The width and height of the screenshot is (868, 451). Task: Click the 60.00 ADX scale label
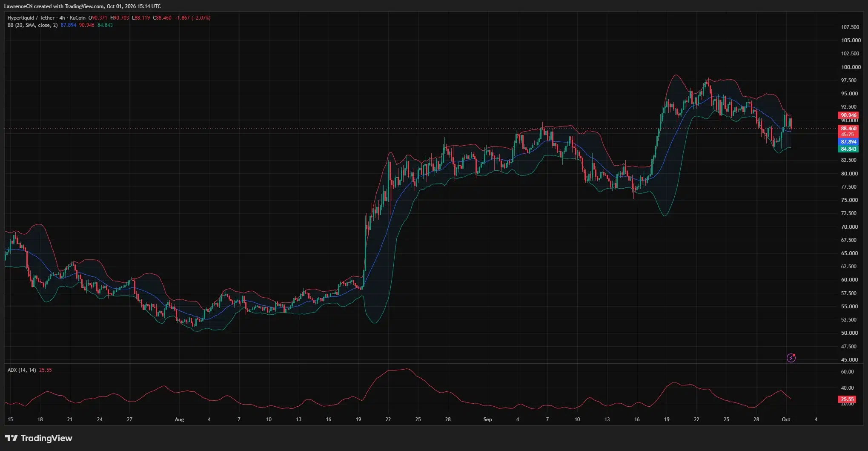coord(847,372)
